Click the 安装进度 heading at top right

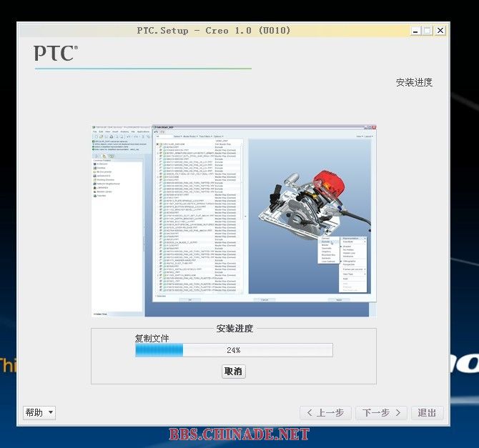pyautogui.click(x=414, y=82)
